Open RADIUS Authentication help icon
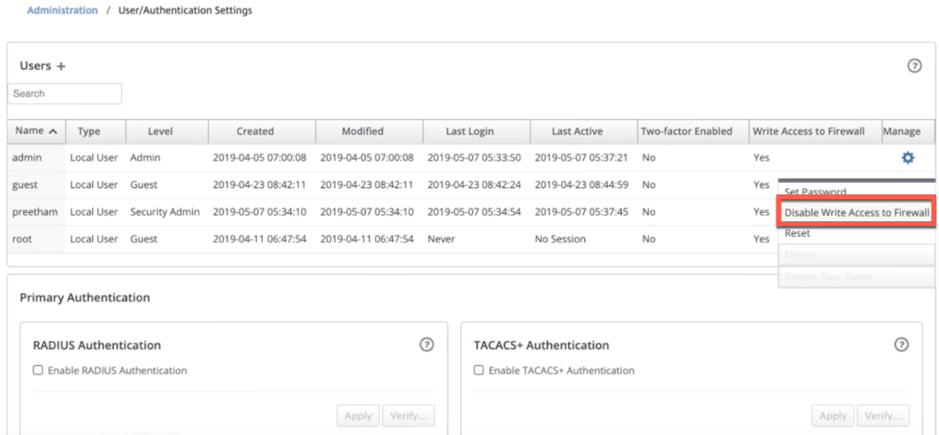Screen dimensions: 939x435 (x=426, y=345)
